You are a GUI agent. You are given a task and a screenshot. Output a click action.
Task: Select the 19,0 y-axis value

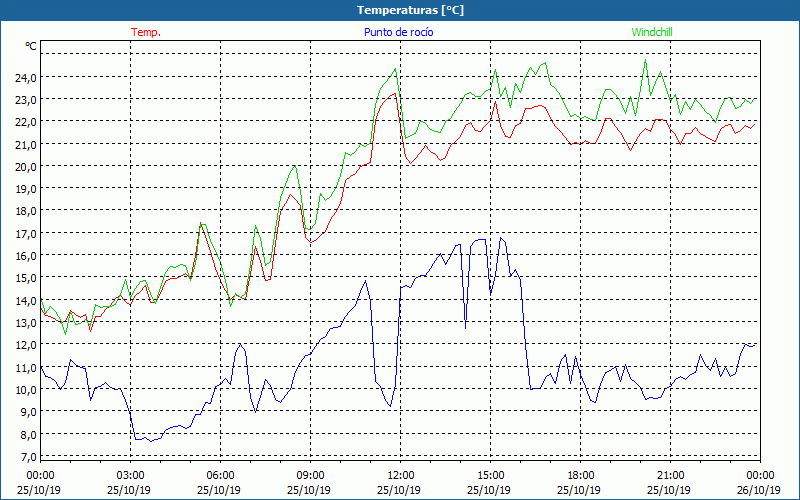tap(27, 189)
